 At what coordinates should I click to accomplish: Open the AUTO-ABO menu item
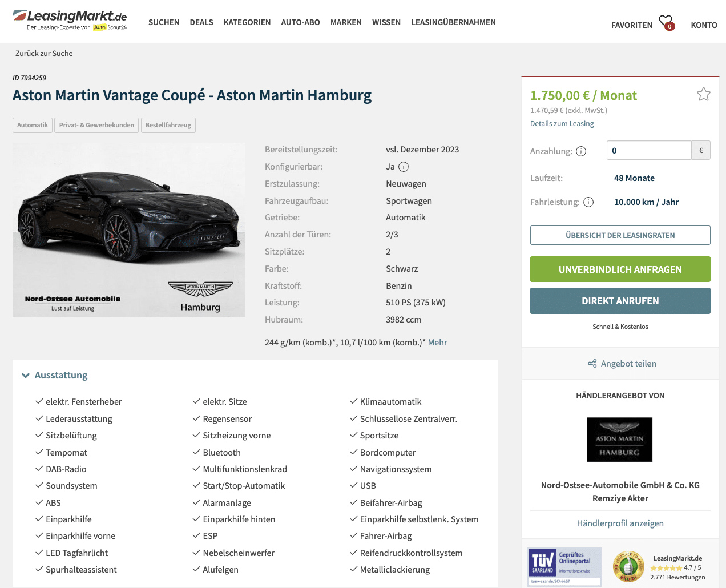[300, 22]
